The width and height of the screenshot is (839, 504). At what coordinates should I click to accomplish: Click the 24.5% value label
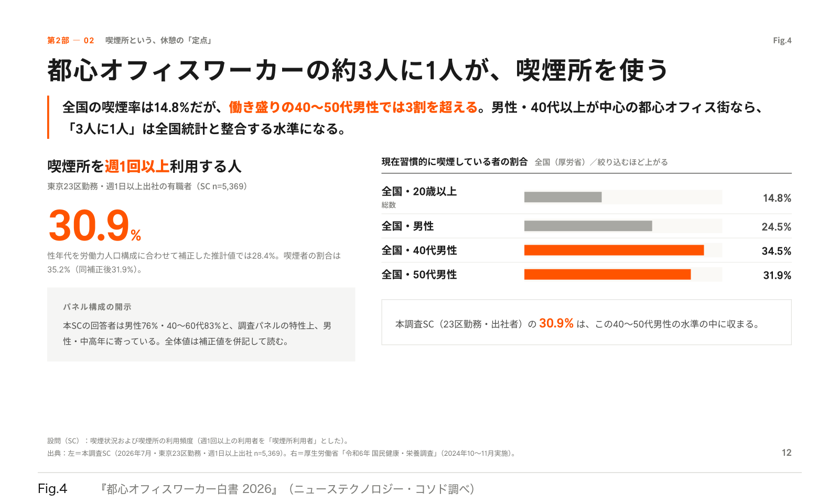776,227
